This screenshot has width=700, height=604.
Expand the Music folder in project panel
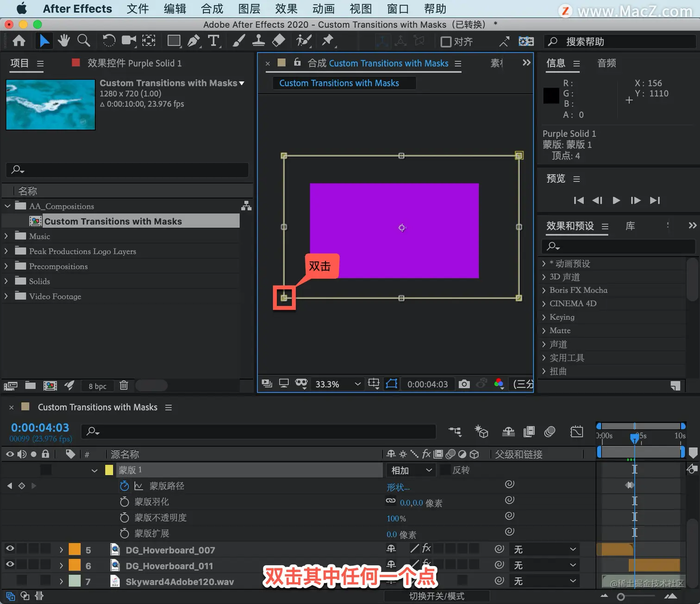6,236
